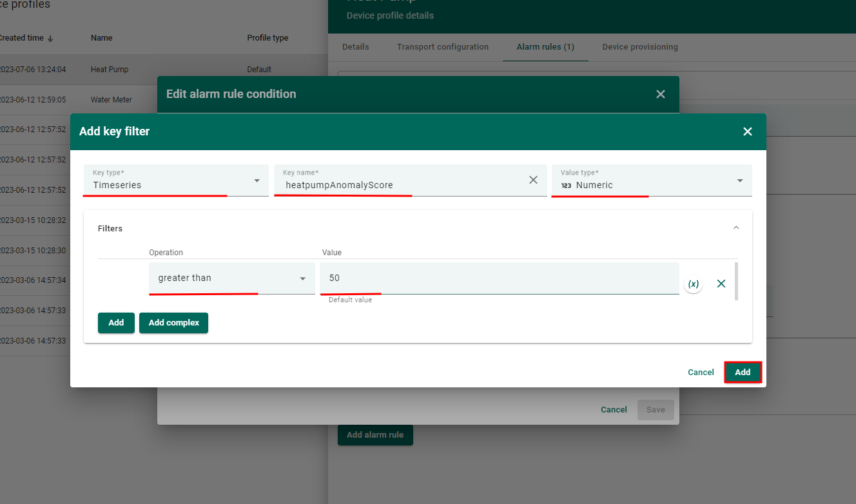The height and width of the screenshot is (504, 856).
Task: Click the dynamic value (x) icon
Action: click(693, 284)
